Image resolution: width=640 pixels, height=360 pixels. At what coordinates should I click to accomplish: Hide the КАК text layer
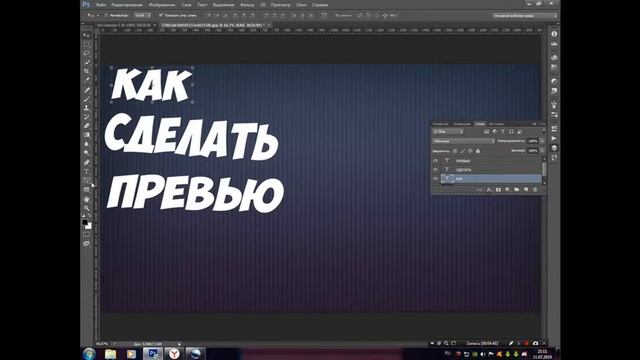pos(435,178)
